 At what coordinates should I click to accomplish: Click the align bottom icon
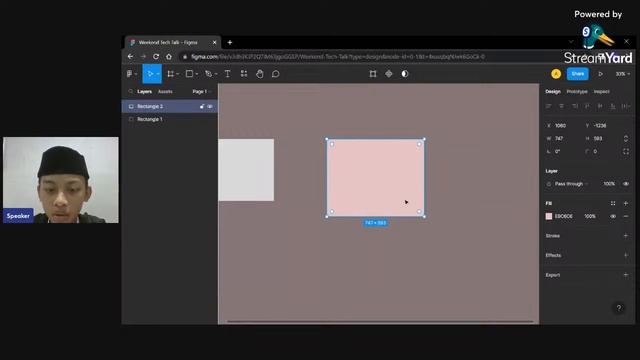613,106
